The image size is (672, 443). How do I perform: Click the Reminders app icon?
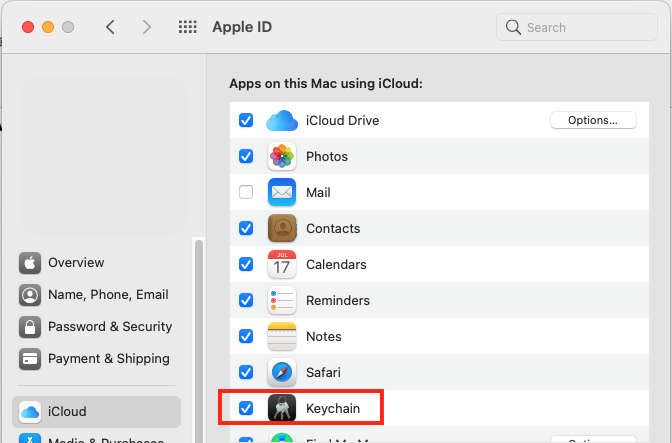pos(282,301)
